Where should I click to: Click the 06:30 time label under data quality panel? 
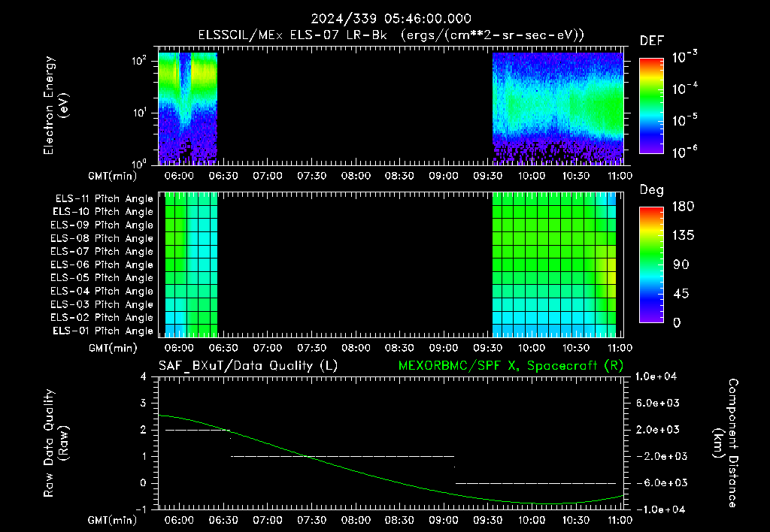(x=223, y=520)
